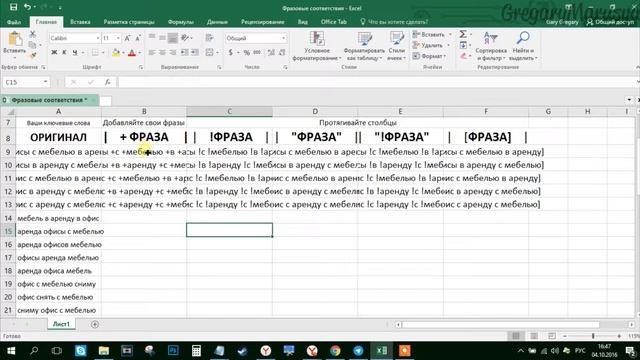
Task: Click fill color yellow bucket
Action: [x=116, y=52]
